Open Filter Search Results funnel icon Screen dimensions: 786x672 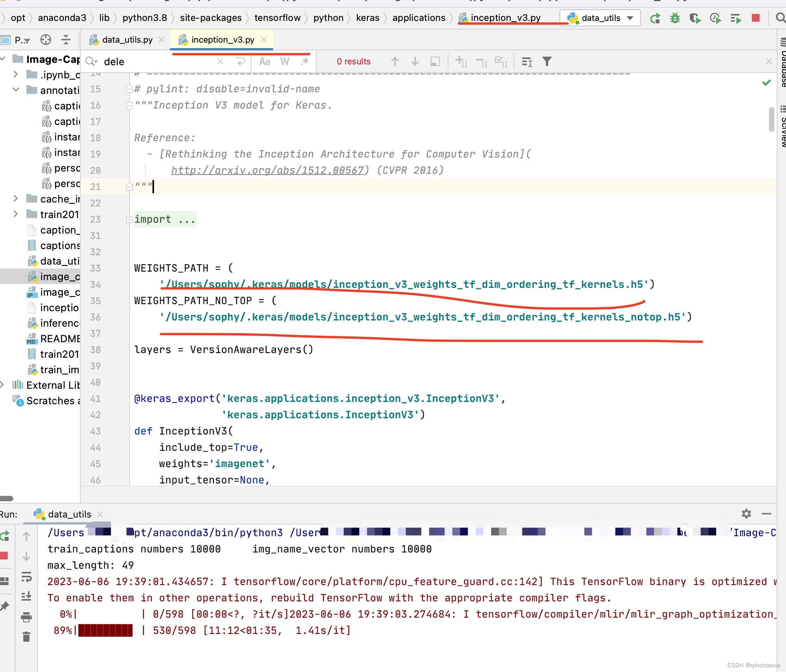[x=547, y=61]
